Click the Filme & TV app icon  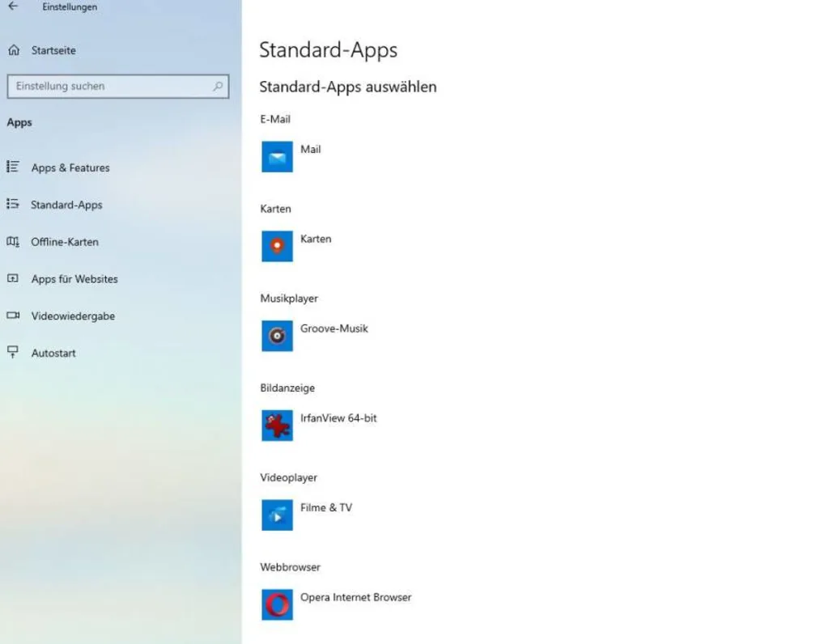point(277,515)
